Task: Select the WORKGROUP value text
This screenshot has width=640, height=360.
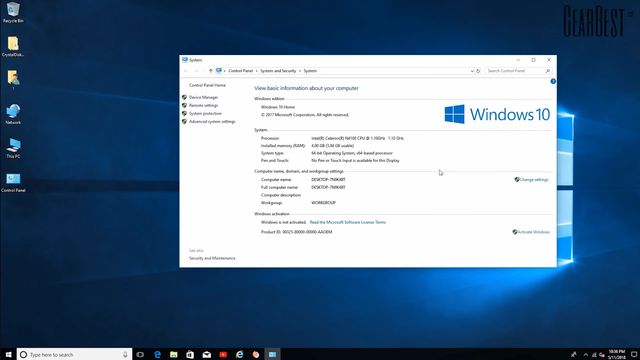Action: click(323, 203)
